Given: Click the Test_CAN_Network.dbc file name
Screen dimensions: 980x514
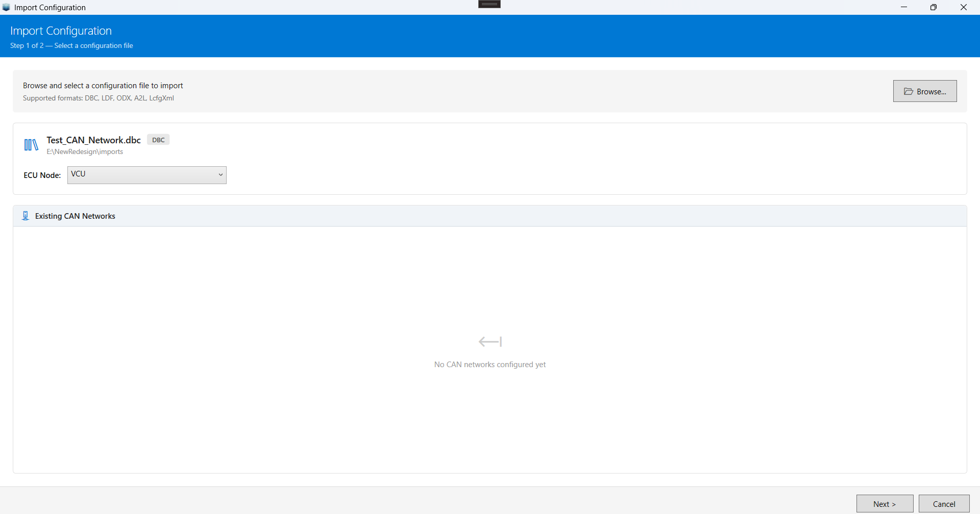Looking at the screenshot, I should (93, 140).
